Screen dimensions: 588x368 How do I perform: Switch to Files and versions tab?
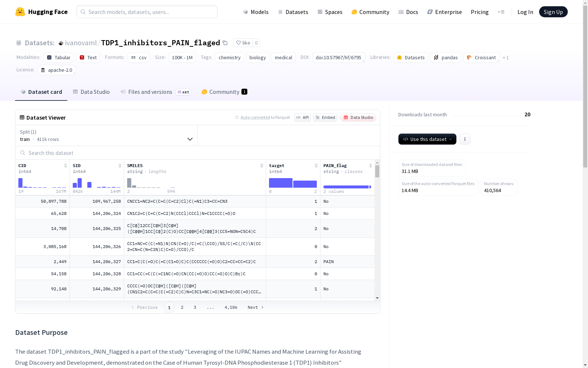click(155, 92)
